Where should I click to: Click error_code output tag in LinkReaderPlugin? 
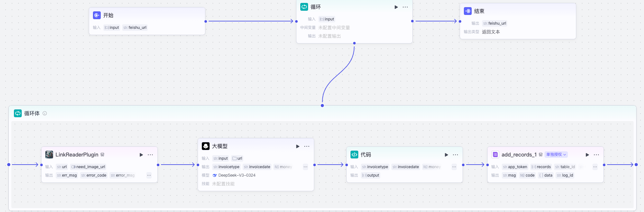(94, 175)
